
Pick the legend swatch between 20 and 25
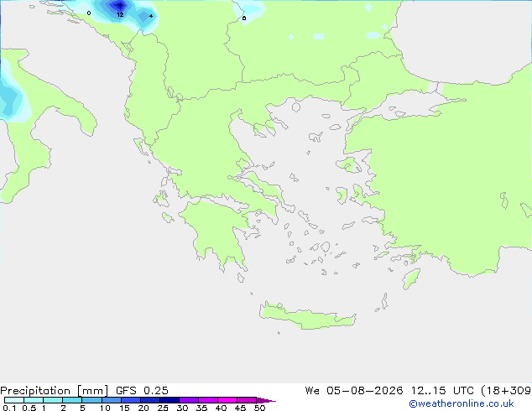coord(150,400)
